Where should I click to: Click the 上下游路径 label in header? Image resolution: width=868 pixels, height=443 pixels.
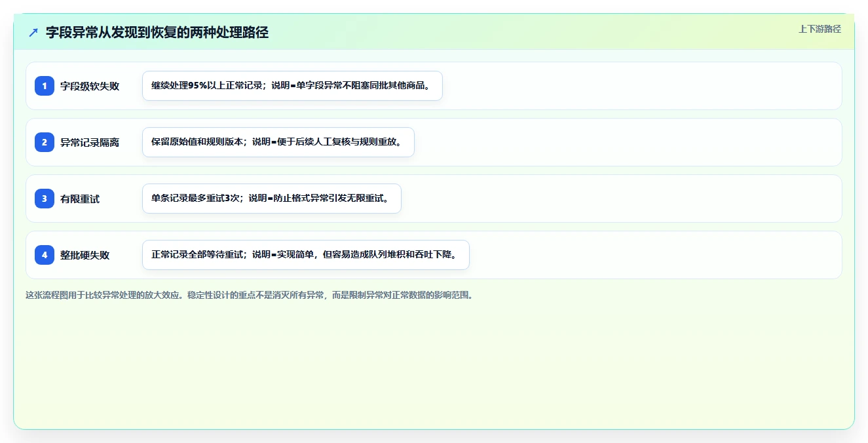pos(820,29)
